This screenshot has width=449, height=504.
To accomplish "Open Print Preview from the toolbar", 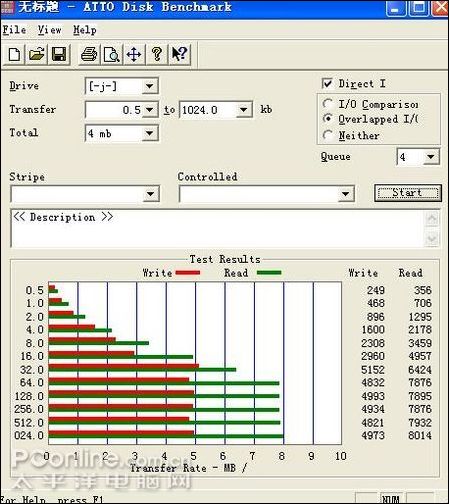I will (112, 54).
